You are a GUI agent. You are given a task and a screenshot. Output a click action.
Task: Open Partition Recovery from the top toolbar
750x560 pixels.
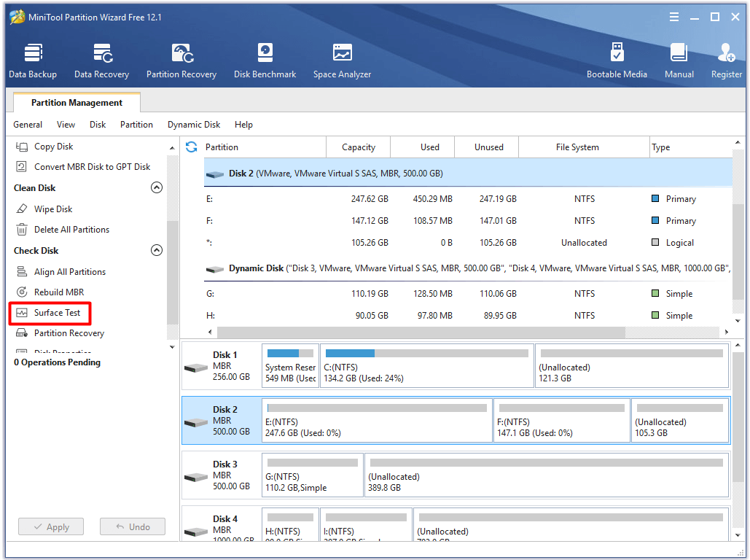pos(181,61)
